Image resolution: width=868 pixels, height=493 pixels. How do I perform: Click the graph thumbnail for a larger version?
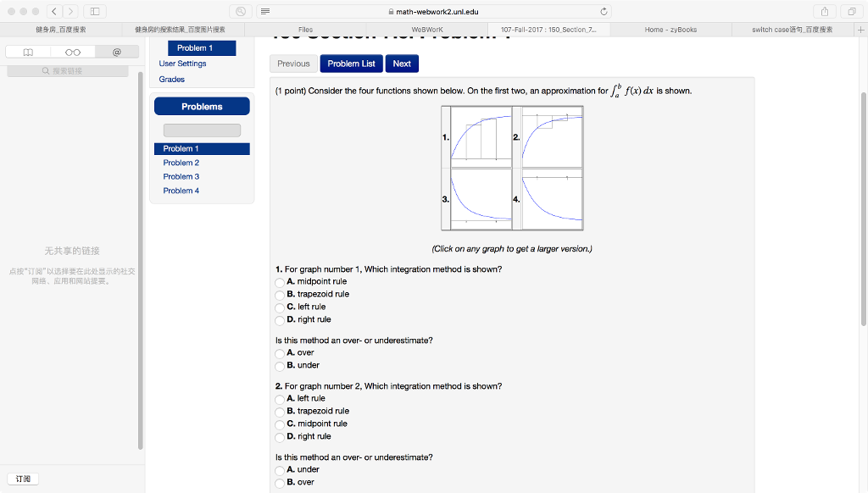[512, 168]
